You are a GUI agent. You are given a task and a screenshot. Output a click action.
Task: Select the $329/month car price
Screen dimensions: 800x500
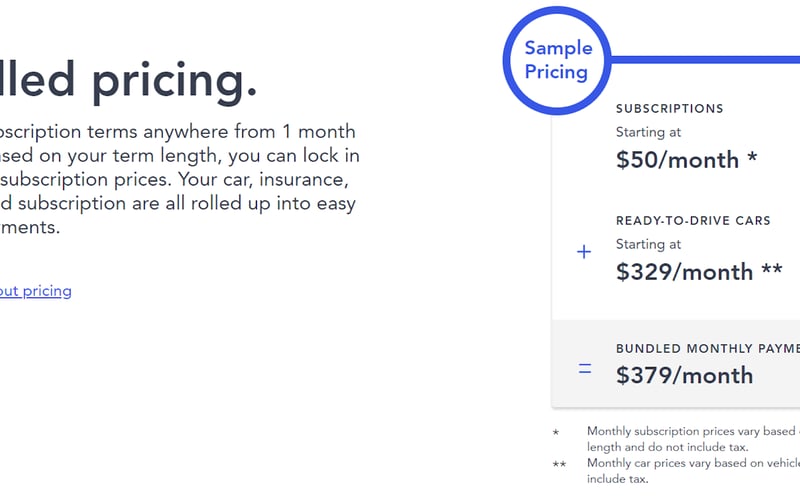tap(699, 272)
